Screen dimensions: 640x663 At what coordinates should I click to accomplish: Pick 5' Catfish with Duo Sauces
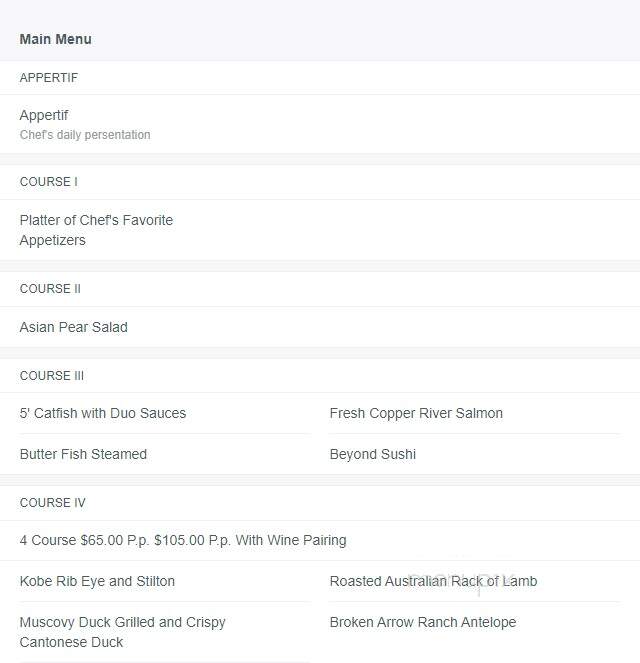[103, 413]
